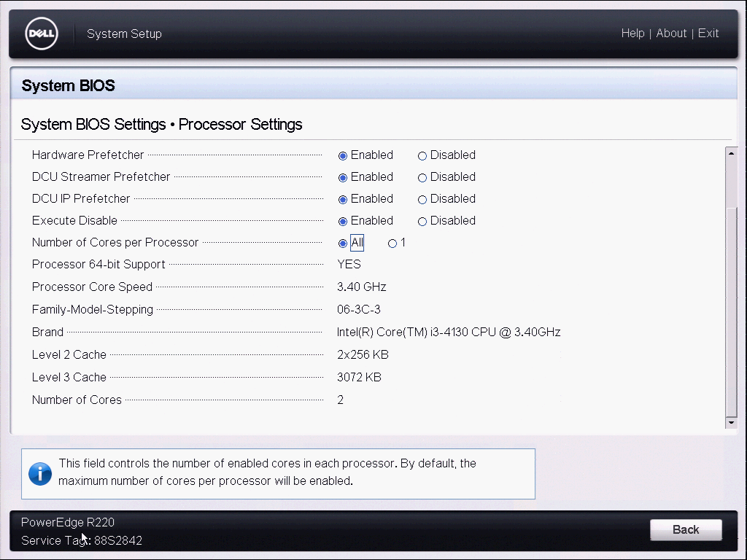
Task: Click the YES value for 64-bit support
Action: [x=349, y=264]
